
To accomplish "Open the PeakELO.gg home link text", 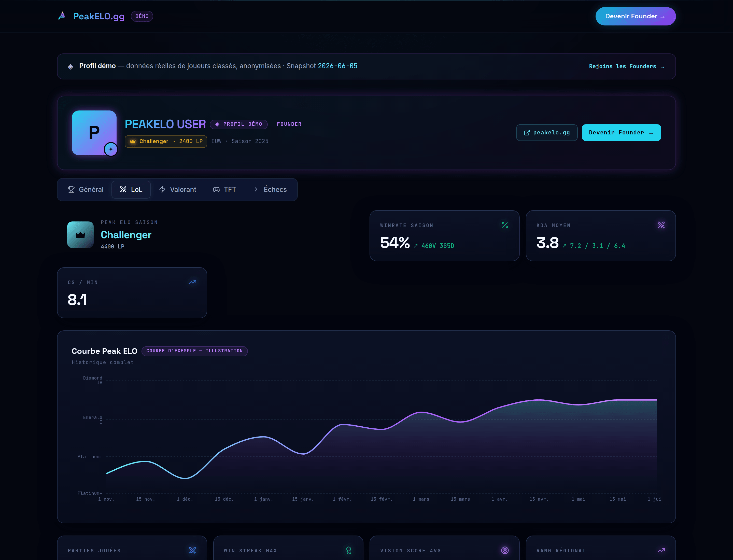I will pos(99,16).
